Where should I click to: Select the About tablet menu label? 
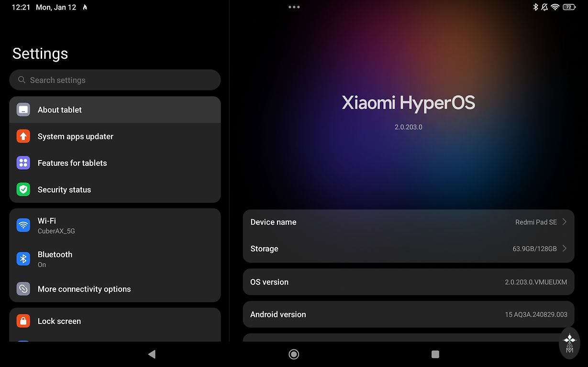[60, 110]
